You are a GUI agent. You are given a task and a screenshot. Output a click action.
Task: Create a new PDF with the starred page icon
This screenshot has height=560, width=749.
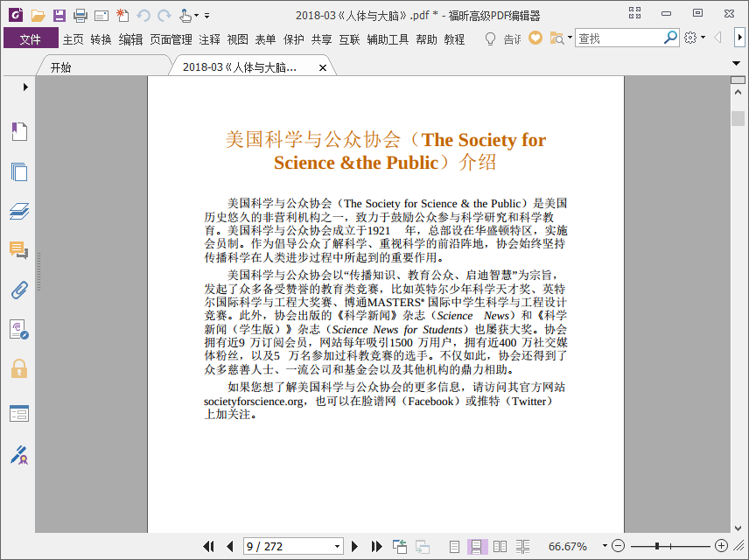point(122,16)
